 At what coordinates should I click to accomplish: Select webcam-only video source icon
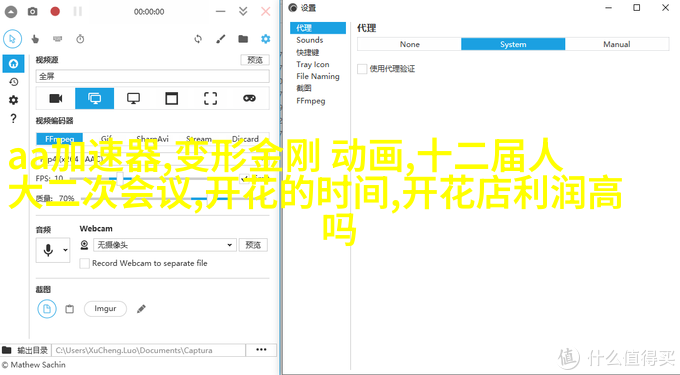(56, 98)
